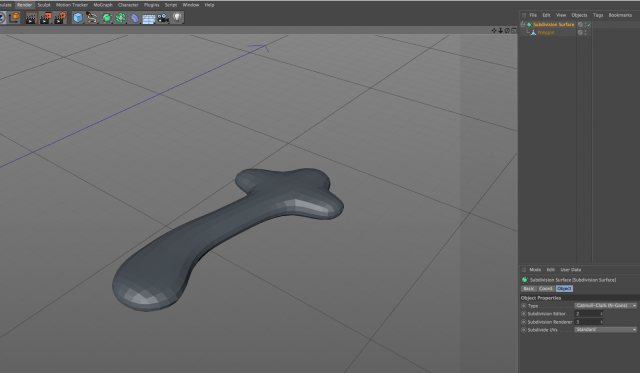Image resolution: width=640 pixels, height=373 pixels.
Task: Open Object Manager Bookmarks menu
Action: point(620,15)
